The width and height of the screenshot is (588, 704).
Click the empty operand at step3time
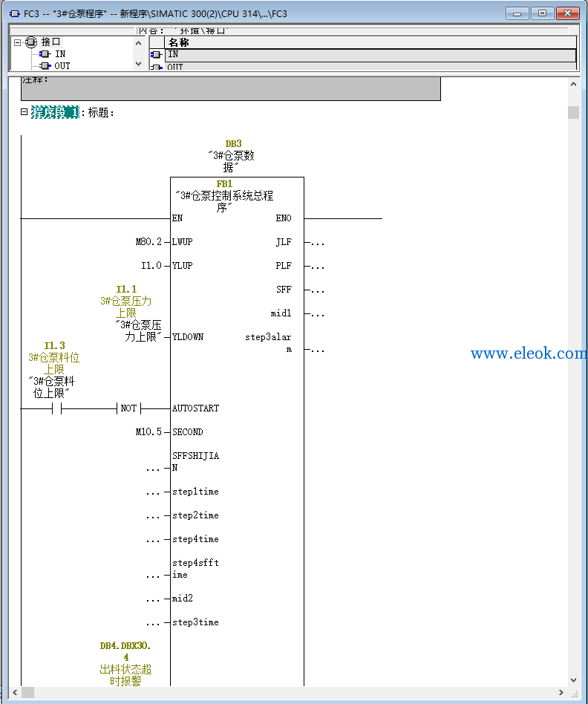tap(153, 623)
